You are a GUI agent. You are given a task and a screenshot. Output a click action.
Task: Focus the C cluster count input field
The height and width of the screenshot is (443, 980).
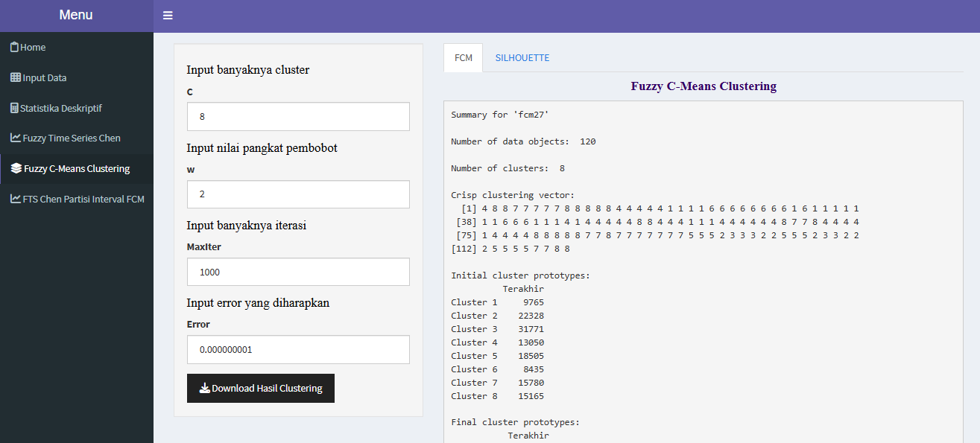(298, 116)
